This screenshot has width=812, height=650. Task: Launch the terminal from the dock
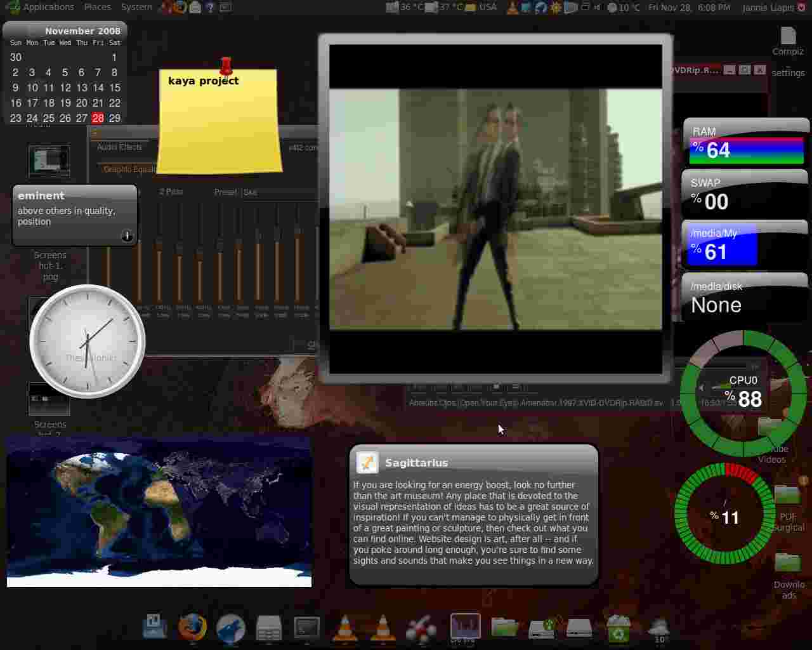pos(307,628)
